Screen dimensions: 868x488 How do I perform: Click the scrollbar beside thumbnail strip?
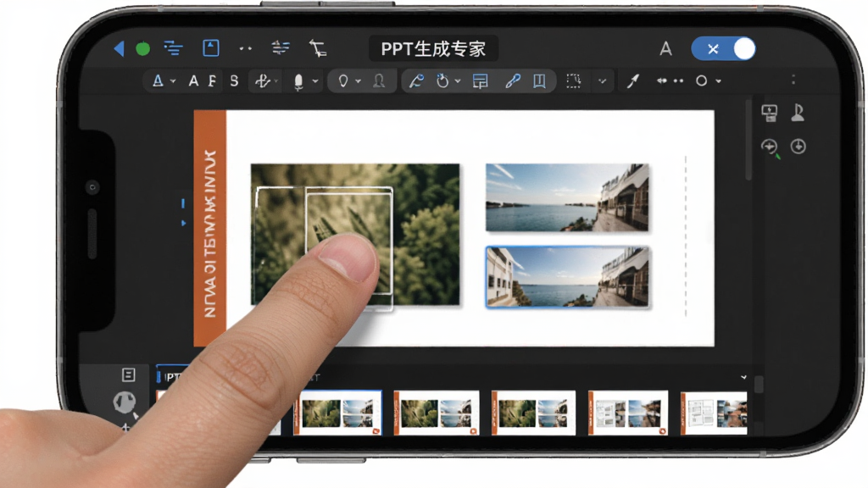click(759, 384)
